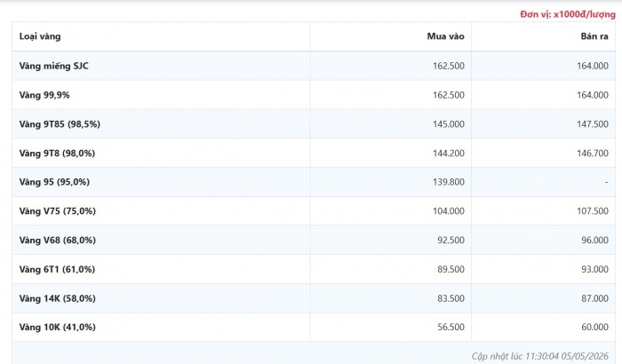Select the Vàng V68 (68,0%) row label

click(58, 241)
